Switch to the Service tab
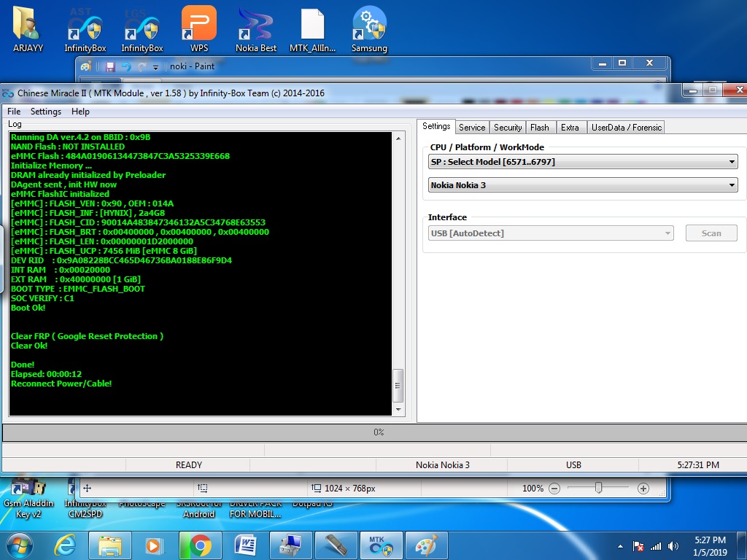 (x=472, y=127)
